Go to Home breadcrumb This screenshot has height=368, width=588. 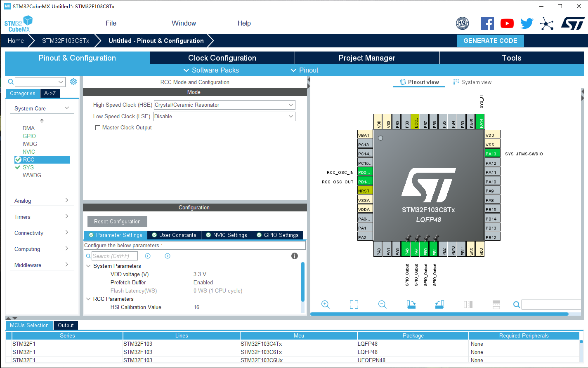[x=16, y=41]
